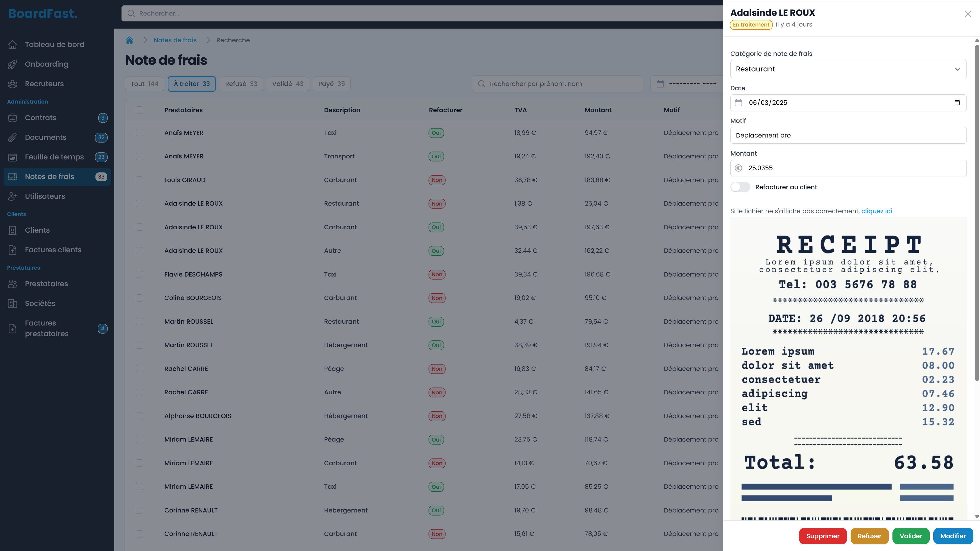Switch to the Refusé tab
Viewport: 980px width, 551px height.
point(241,84)
